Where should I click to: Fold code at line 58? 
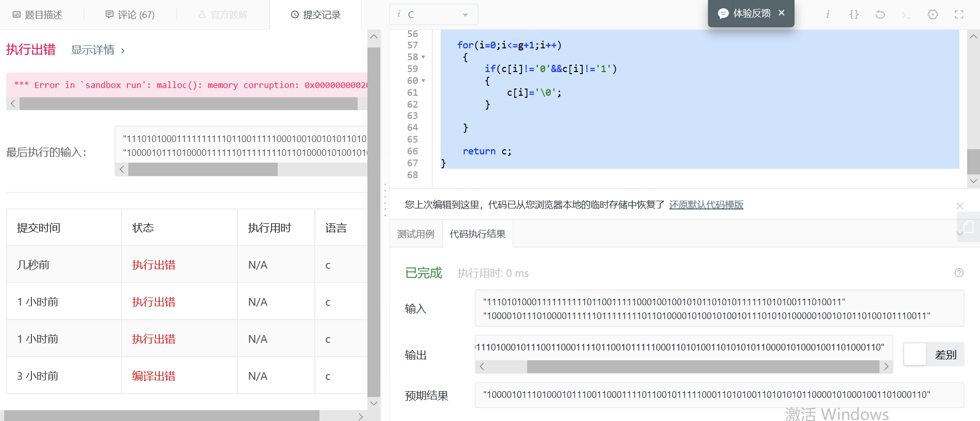coord(424,57)
